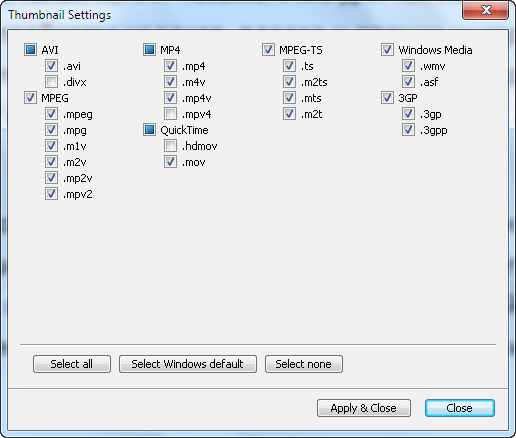Image resolution: width=516 pixels, height=438 pixels.
Task: Disable the .m2ts extension checkbox
Action: click(289, 82)
